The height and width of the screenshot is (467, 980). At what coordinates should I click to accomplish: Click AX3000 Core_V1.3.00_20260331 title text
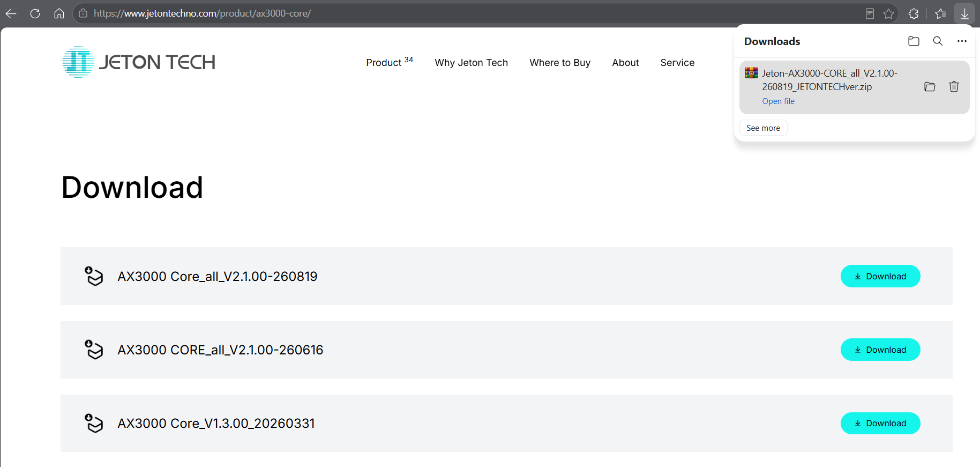(x=216, y=423)
